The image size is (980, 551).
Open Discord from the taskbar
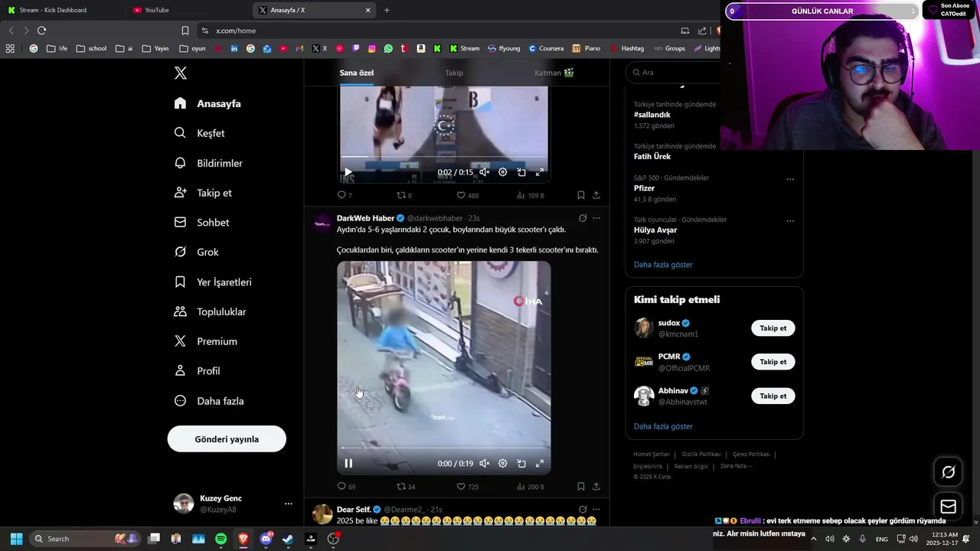click(x=266, y=539)
